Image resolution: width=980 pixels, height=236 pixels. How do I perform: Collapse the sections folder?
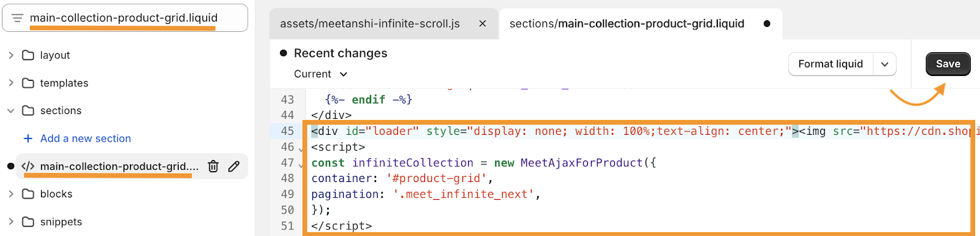10,111
